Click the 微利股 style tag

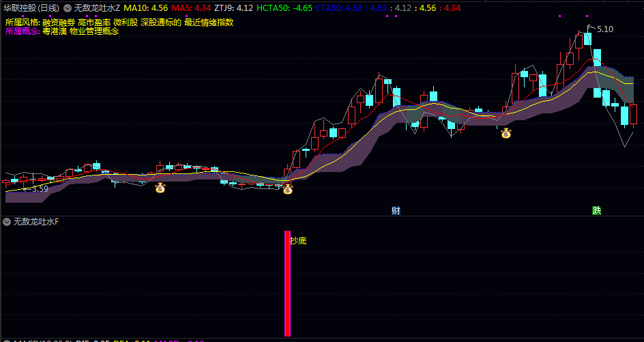(126, 23)
